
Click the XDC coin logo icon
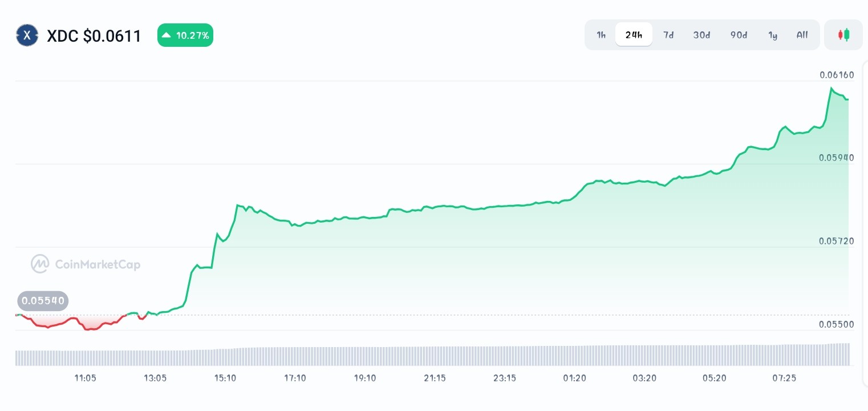(27, 35)
